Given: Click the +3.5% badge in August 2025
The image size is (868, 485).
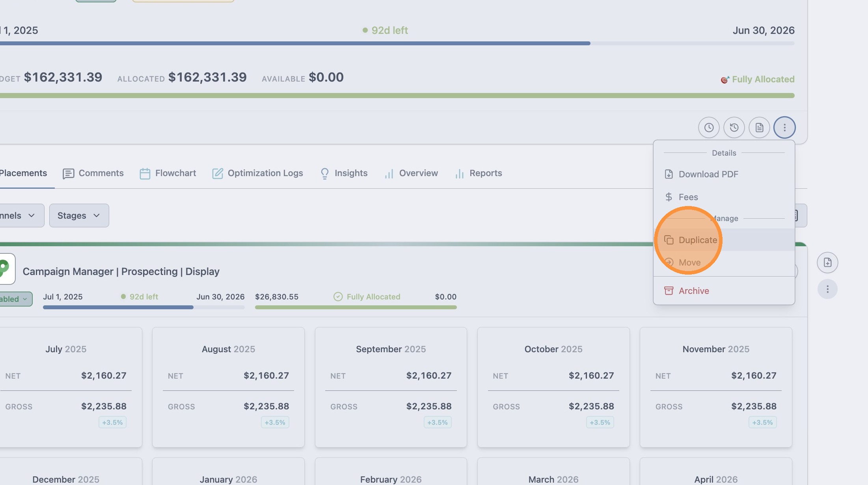Looking at the screenshot, I should point(275,422).
